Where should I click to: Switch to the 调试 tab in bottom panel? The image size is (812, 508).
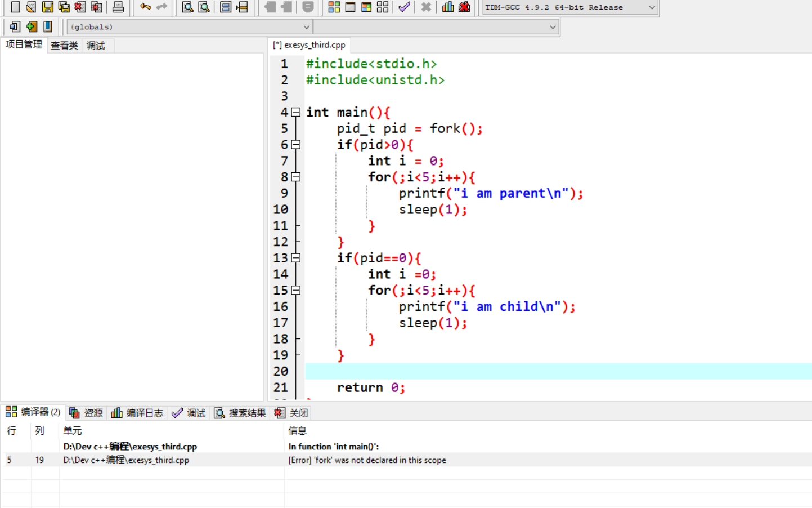point(194,412)
